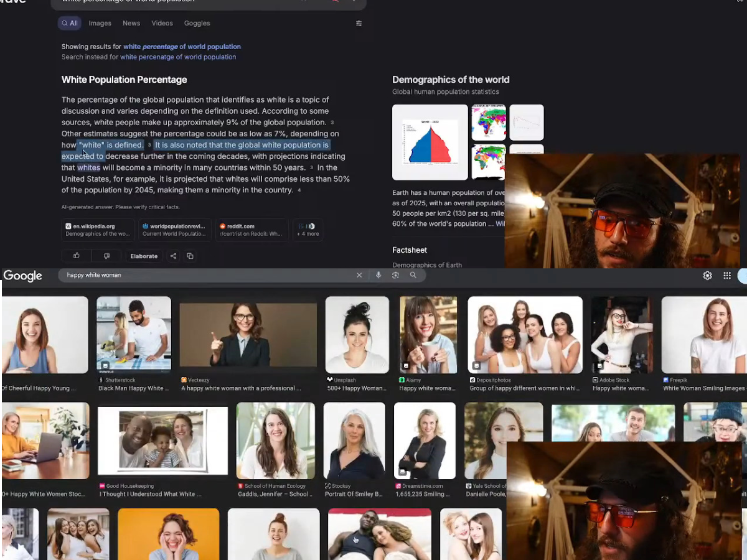747x560 pixels.
Task: Open Brave search filter settings icon
Action: 359,23
